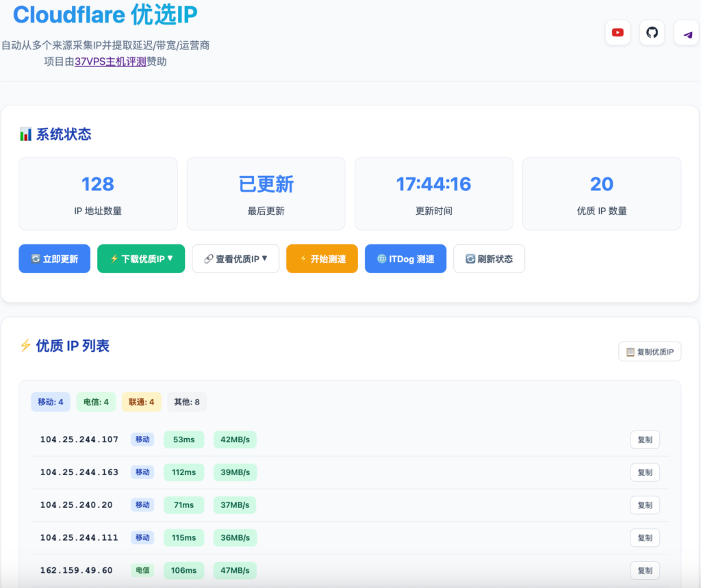Select the 电信: 4 filter tag
701x588 pixels.
96,402
